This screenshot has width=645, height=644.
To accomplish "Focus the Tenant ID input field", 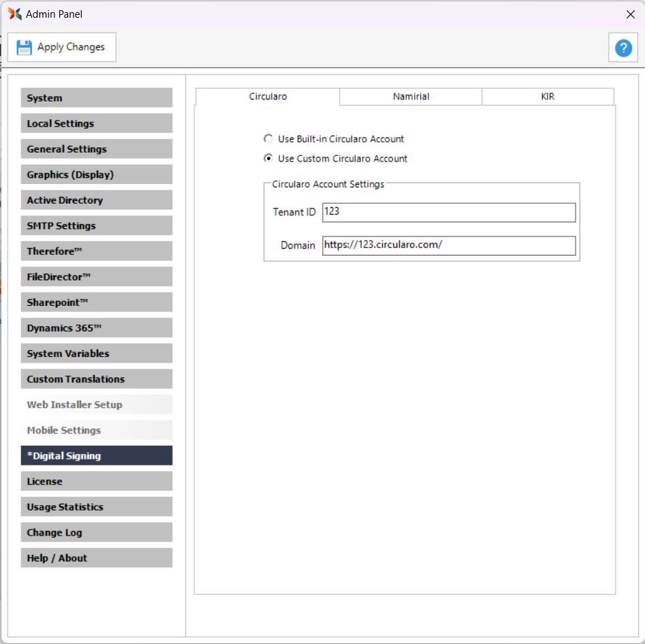I will [x=449, y=213].
